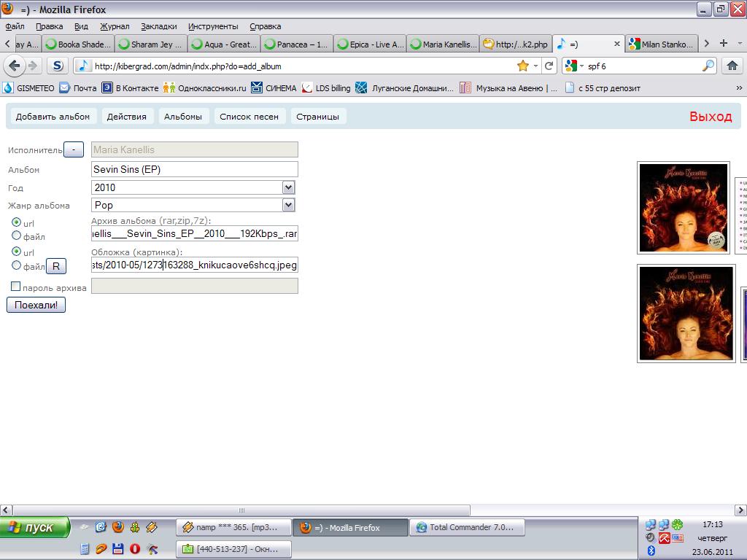747x560 pixels.
Task: Click the US flag keyboard language tray icon
Action: click(x=678, y=538)
